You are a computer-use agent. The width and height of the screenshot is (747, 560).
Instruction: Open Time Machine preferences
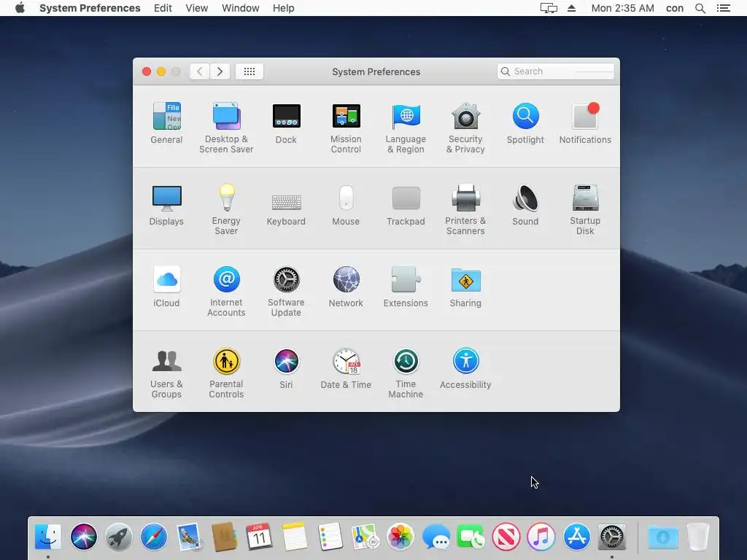tap(406, 373)
